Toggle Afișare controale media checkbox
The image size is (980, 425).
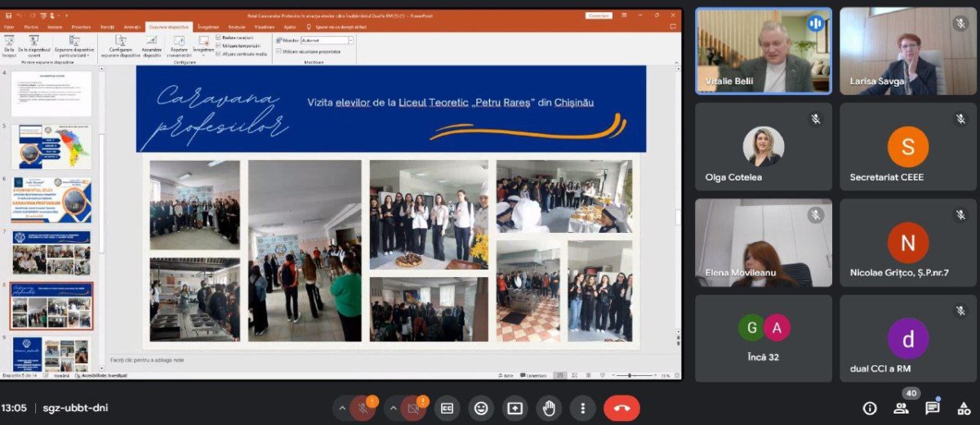(x=242, y=53)
